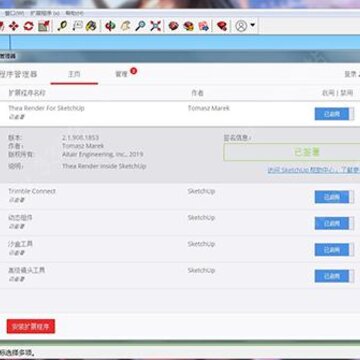Switch to the 管理 Manage tab

(122, 74)
